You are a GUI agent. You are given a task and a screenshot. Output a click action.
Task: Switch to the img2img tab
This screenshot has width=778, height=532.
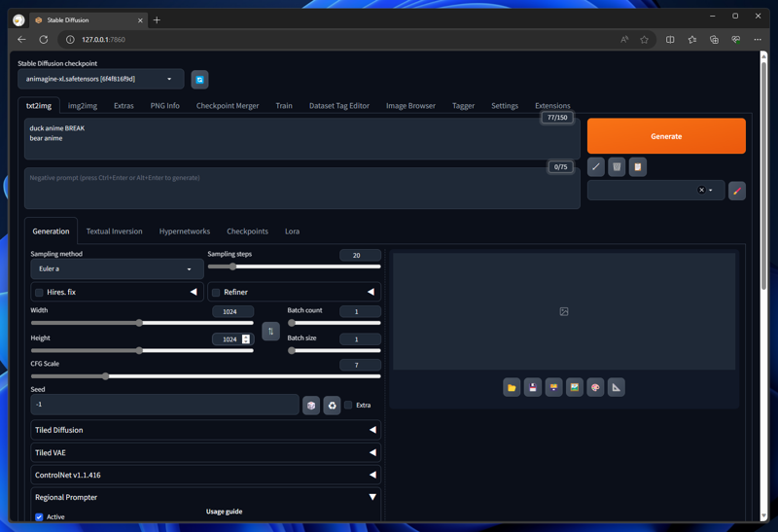click(83, 106)
